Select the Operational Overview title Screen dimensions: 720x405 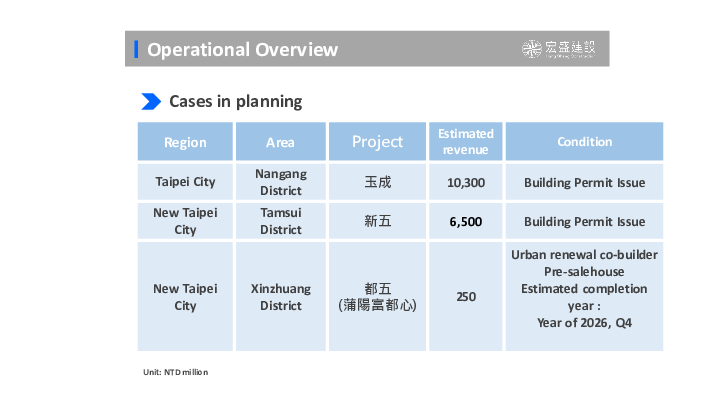click(242, 49)
